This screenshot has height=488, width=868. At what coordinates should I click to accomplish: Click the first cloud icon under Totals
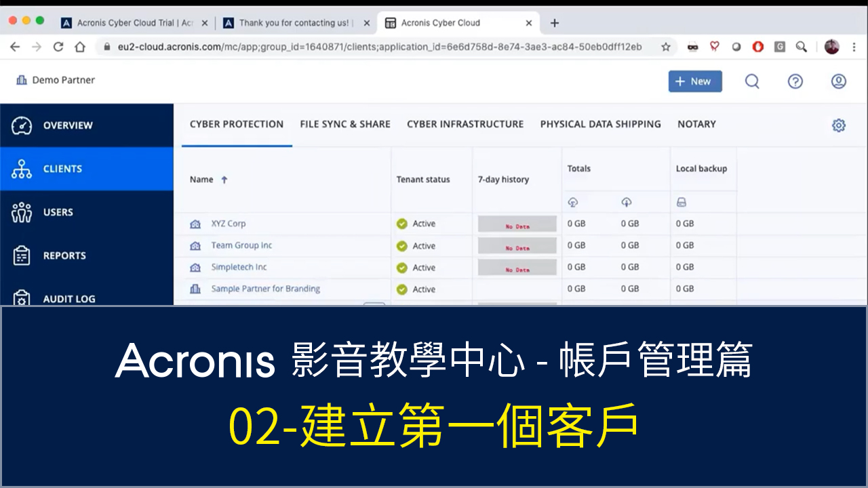[573, 202]
